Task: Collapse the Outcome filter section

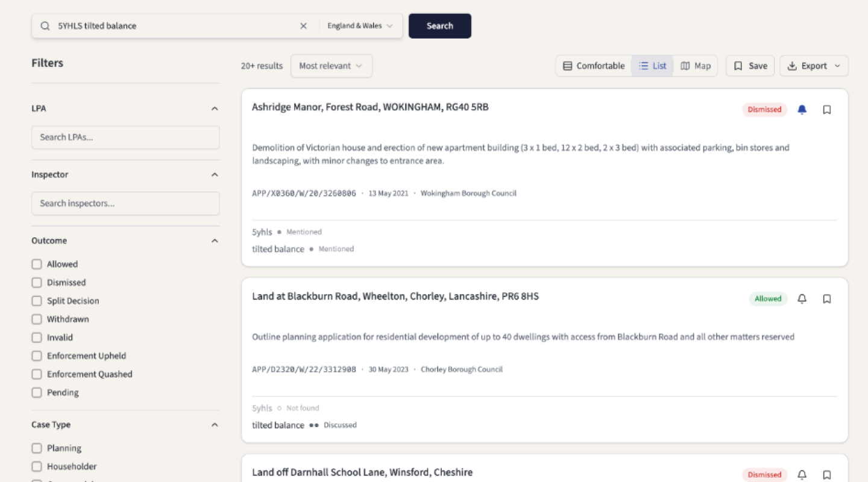Action: [214, 240]
